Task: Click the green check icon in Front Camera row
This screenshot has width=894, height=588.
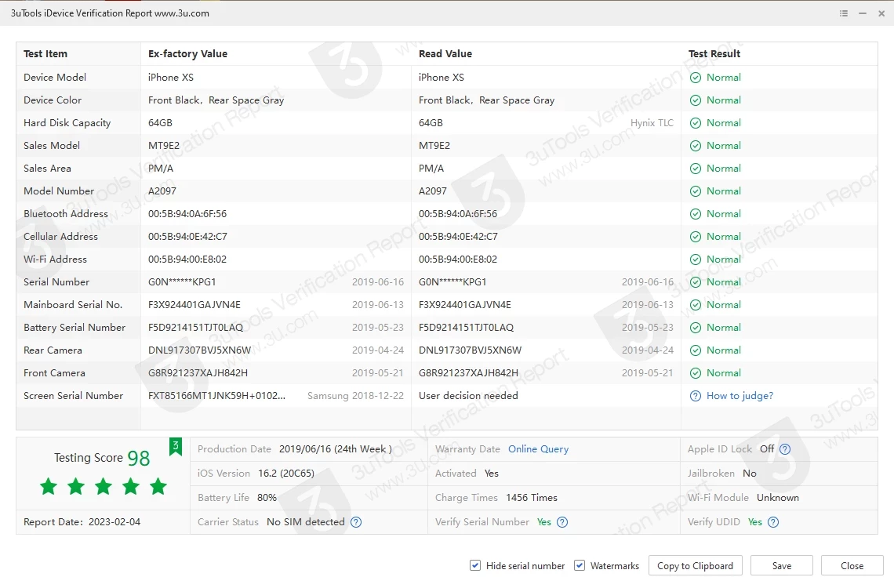Action: [696, 373]
